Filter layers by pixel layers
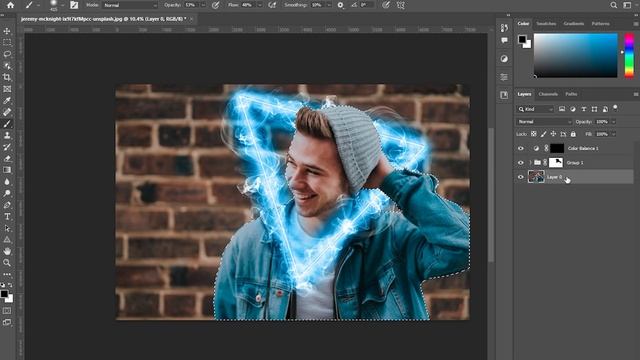This screenshot has width=640, height=360. tap(562, 109)
